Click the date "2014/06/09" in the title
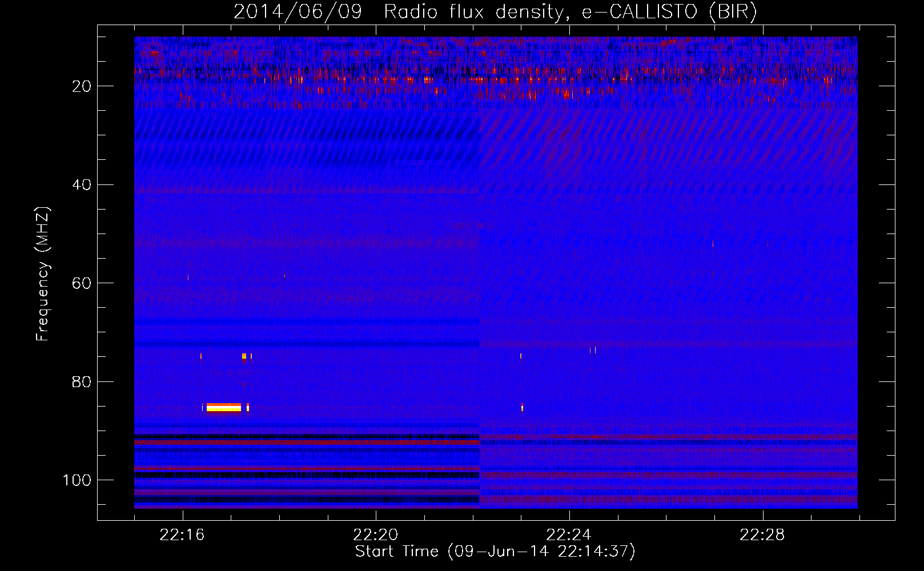 point(298,11)
